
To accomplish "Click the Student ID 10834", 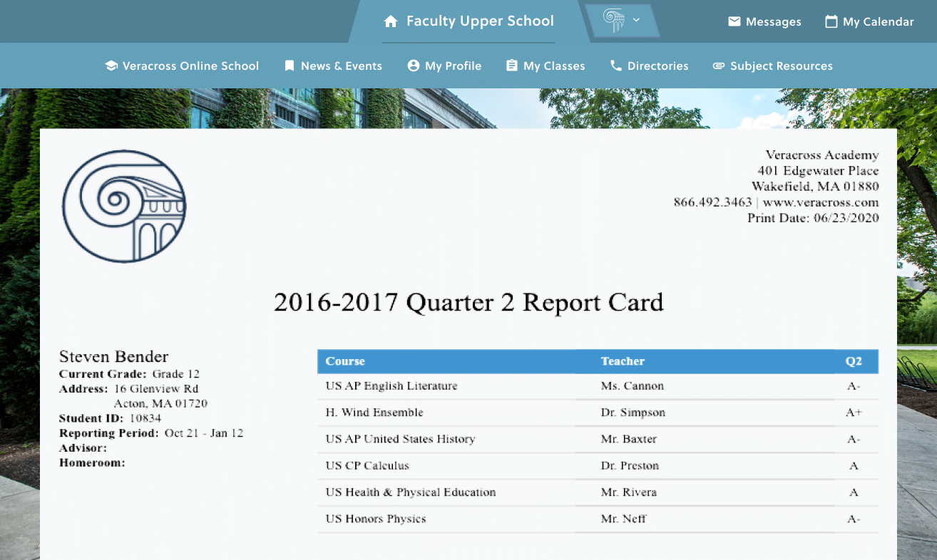I will pos(110,418).
